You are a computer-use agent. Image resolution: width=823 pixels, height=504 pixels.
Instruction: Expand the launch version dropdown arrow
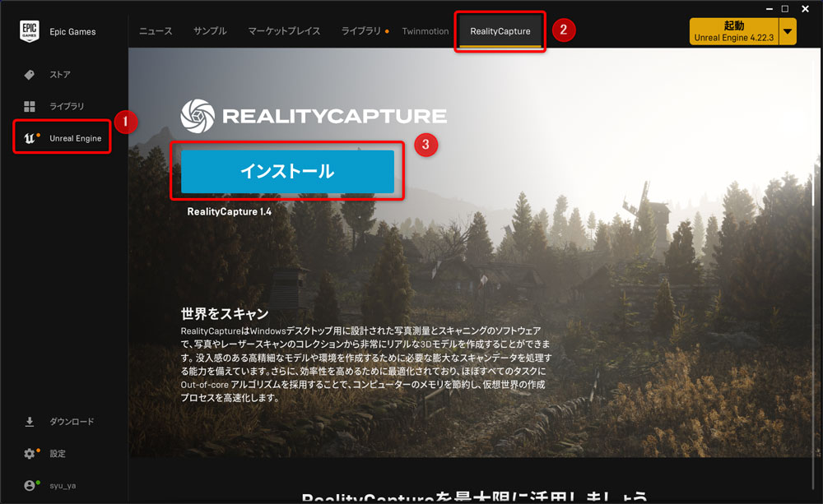pyautogui.click(x=788, y=31)
